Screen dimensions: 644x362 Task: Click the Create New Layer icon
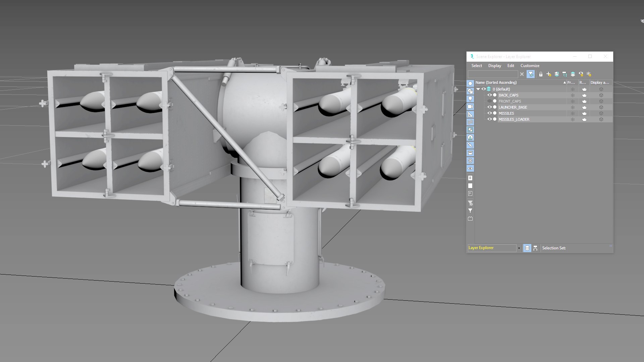(x=549, y=74)
